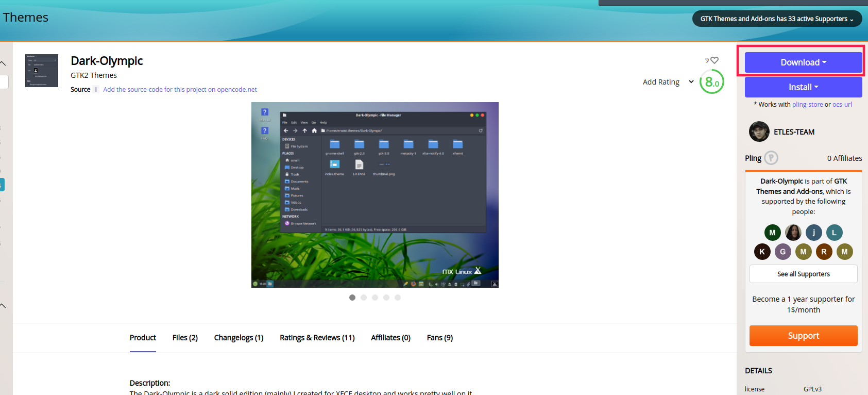
Task: Click the GPLv3 license value
Action: click(x=812, y=389)
